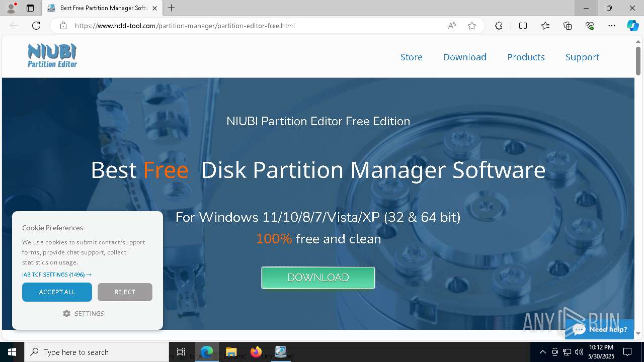View site information lock icon
This screenshot has height=362, width=644.
coord(63,26)
